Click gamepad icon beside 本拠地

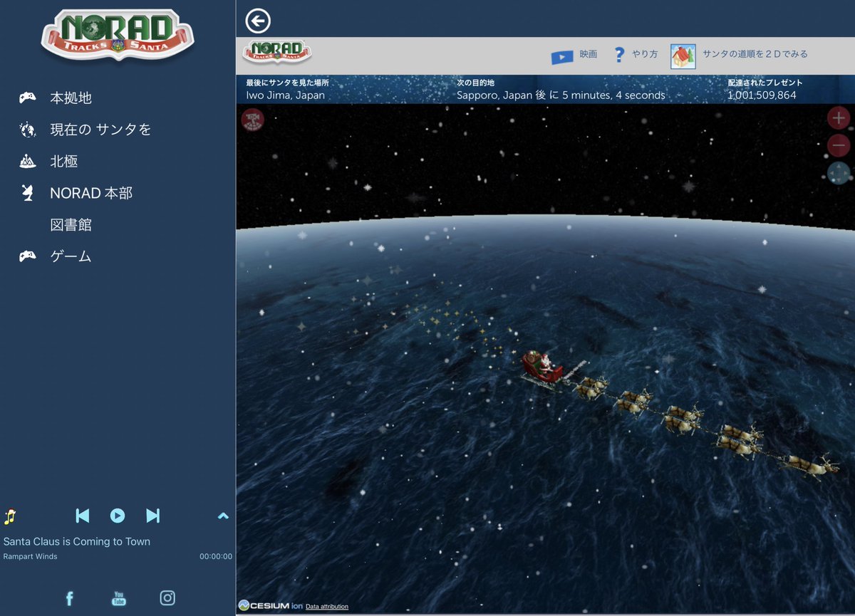[x=27, y=98]
